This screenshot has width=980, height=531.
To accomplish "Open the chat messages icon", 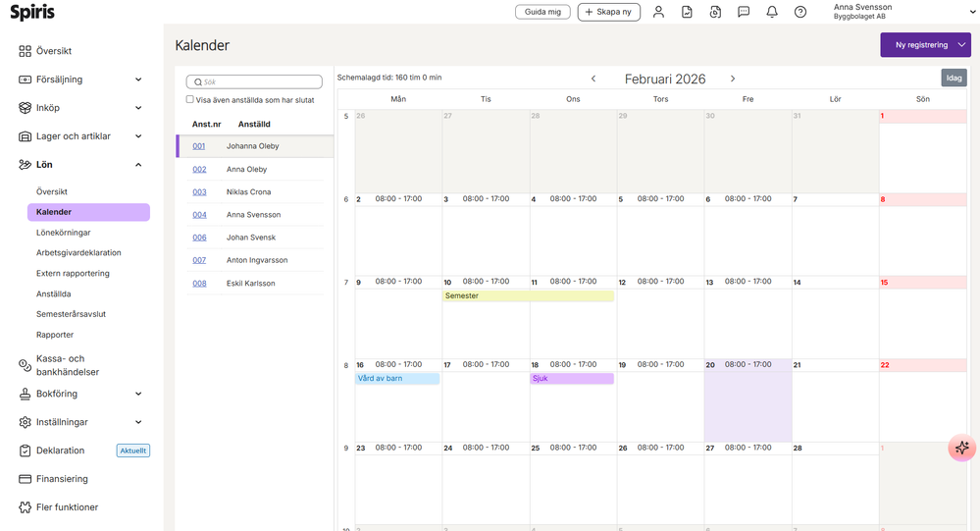I will 744,12.
